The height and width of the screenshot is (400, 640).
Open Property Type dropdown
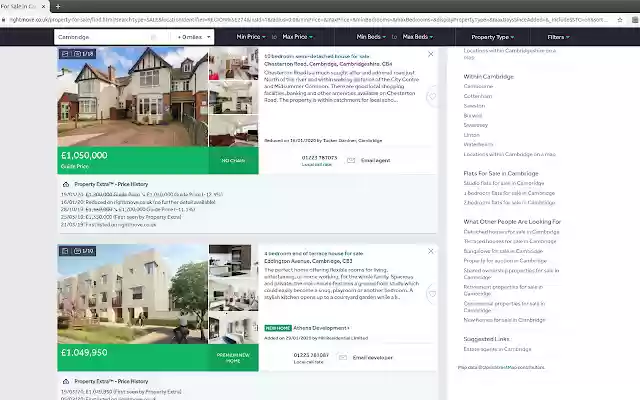493,37
